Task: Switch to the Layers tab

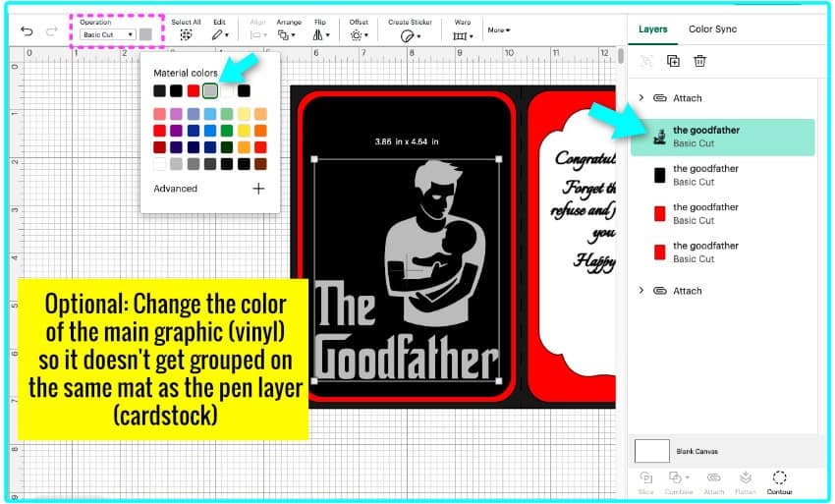Action: click(x=652, y=29)
